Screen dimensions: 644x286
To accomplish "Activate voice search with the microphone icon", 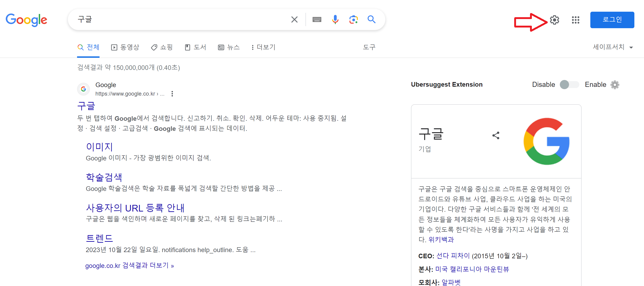I will pyautogui.click(x=335, y=19).
